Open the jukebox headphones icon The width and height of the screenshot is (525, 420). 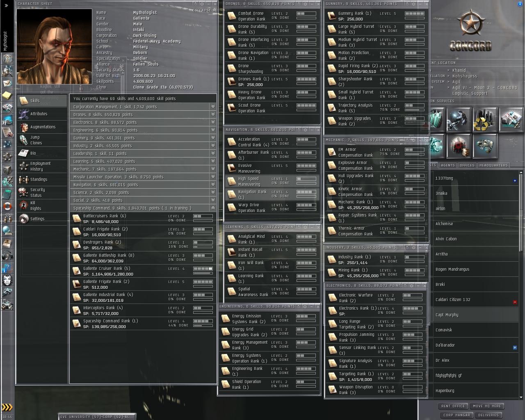click(x=7, y=256)
